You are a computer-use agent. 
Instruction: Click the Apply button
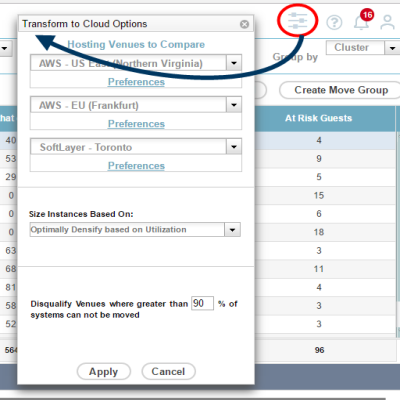coord(104,371)
